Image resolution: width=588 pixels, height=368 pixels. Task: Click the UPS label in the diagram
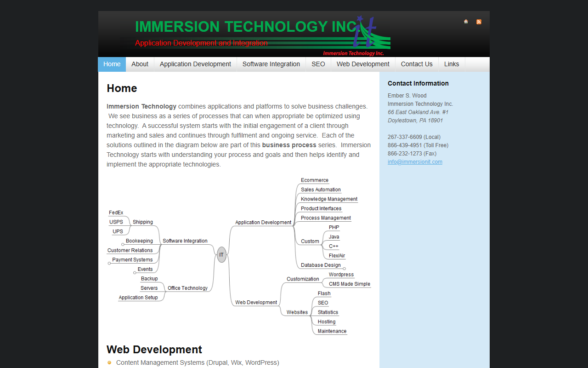coord(118,231)
